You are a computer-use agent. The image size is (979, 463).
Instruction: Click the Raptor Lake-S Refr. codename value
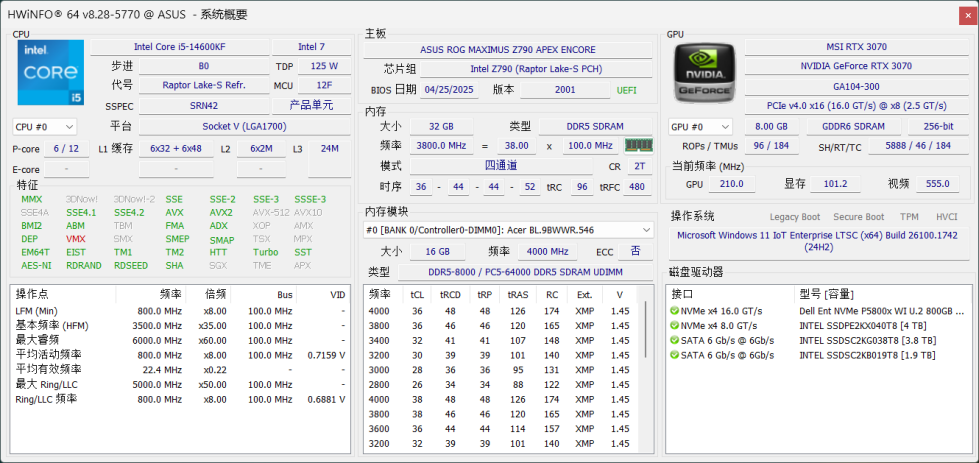[x=204, y=85]
